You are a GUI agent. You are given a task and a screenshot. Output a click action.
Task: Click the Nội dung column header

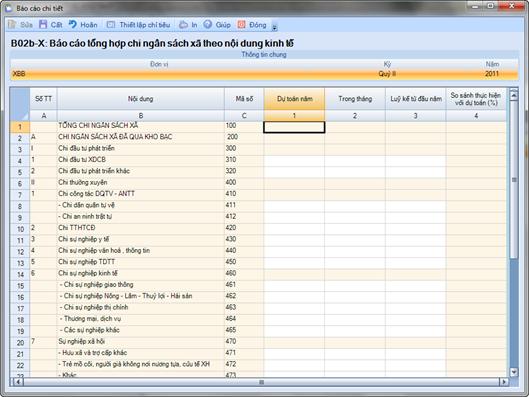pos(140,99)
